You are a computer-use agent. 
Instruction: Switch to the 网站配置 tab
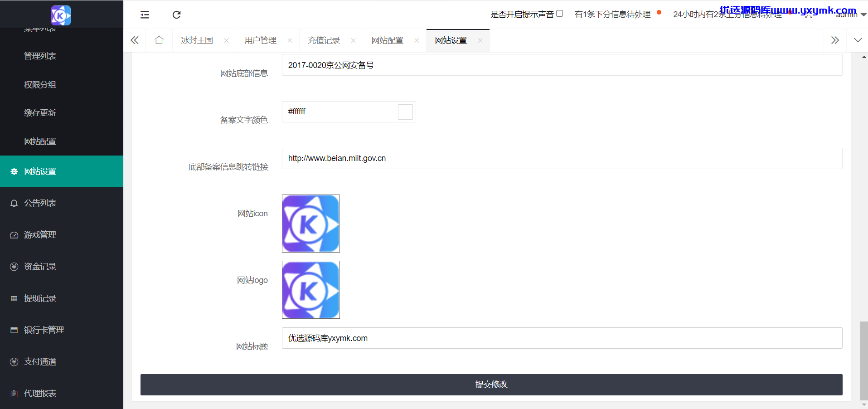pos(388,40)
